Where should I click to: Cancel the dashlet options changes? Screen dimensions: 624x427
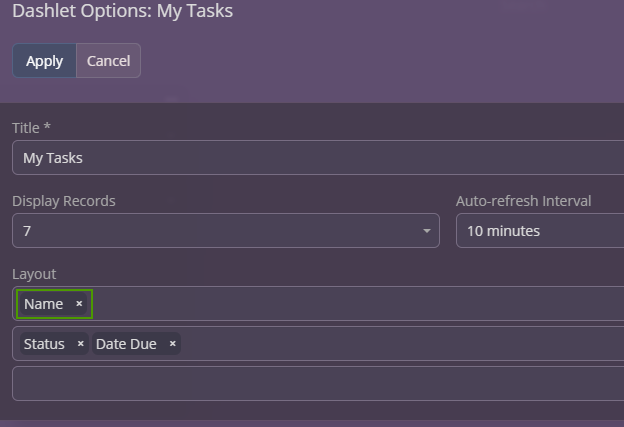pos(108,61)
